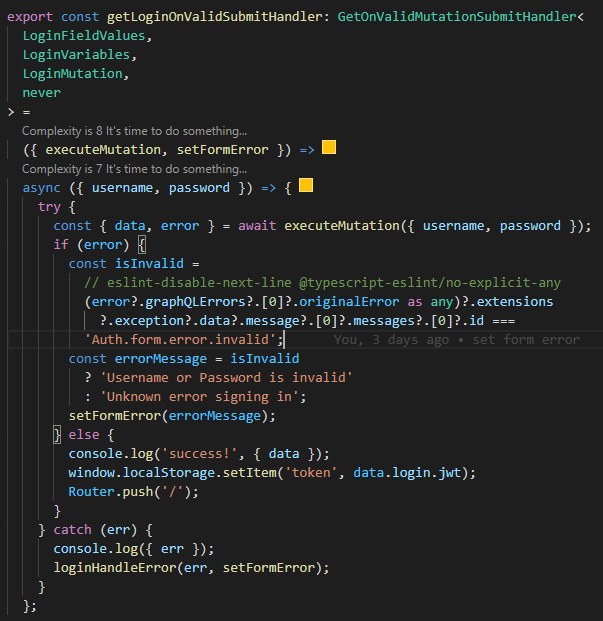603x621 pixels.
Task: Click the never keyword in type arguments
Action: (x=42, y=92)
